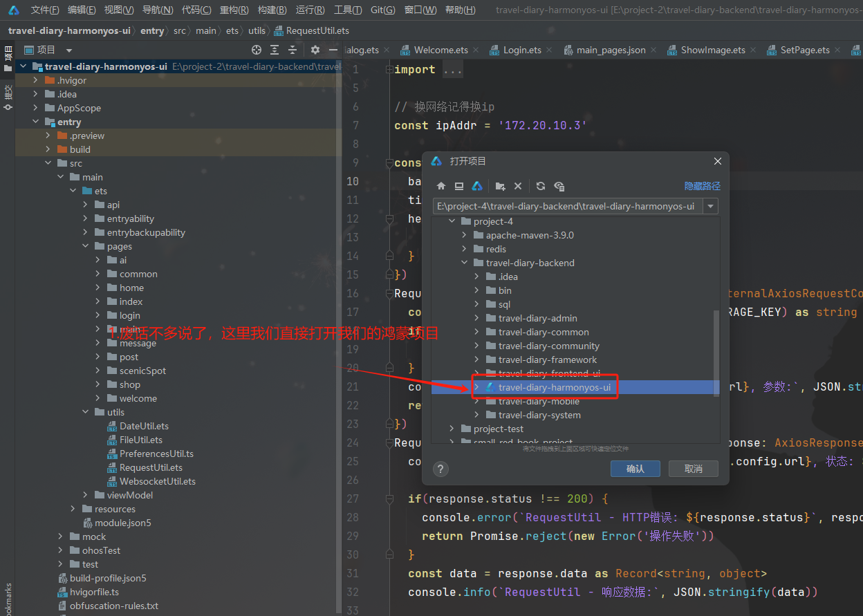This screenshot has width=863, height=616.
Task: Expand the AppScope folder
Action: point(36,108)
